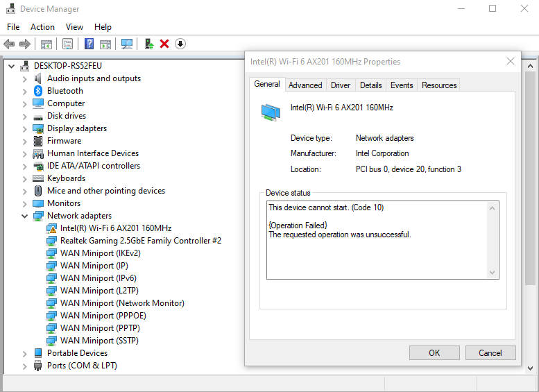Click the Forward arrow toolbar icon
The height and width of the screenshot is (392, 539).
(25, 44)
